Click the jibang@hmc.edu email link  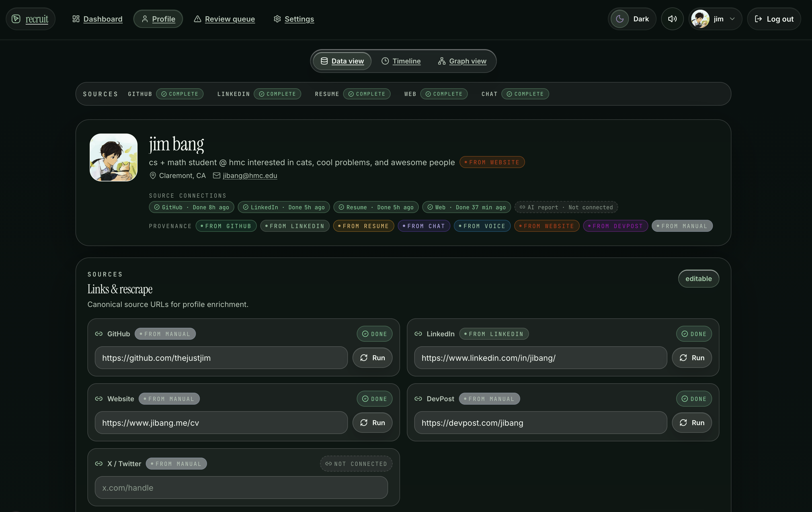[x=250, y=176]
